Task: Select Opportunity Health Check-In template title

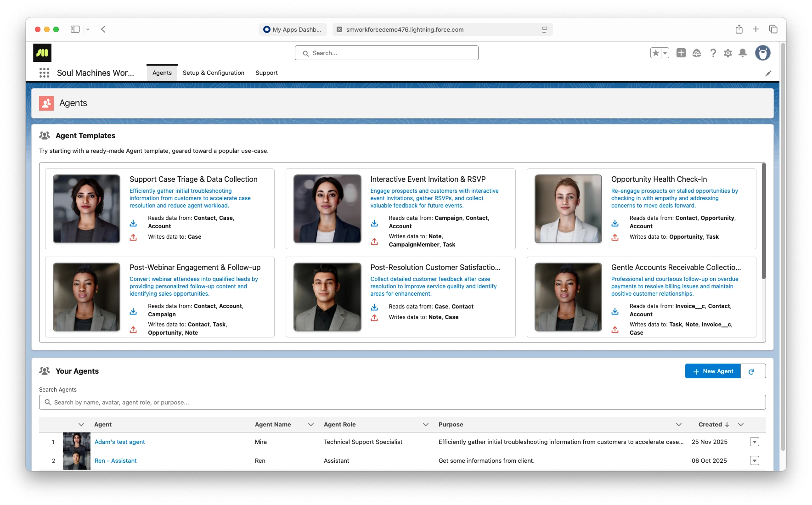Action: click(659, 179)
